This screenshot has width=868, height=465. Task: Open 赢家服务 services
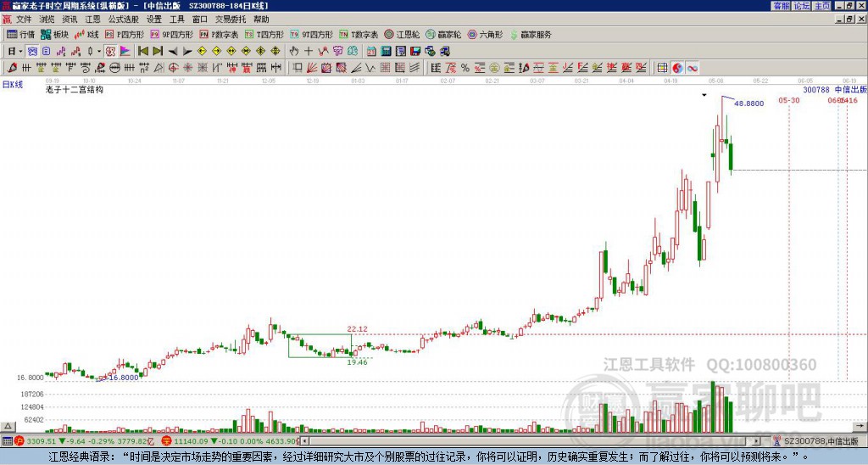click(531, 34)
